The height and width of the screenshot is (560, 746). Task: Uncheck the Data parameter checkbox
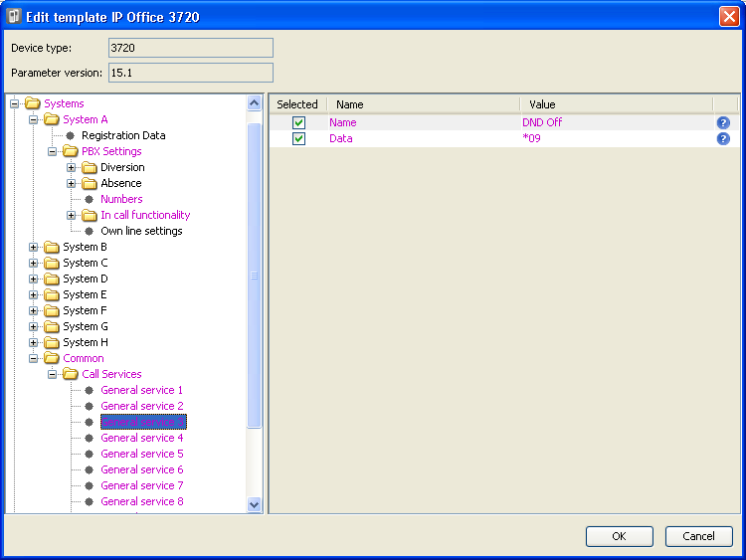point(298,139)
